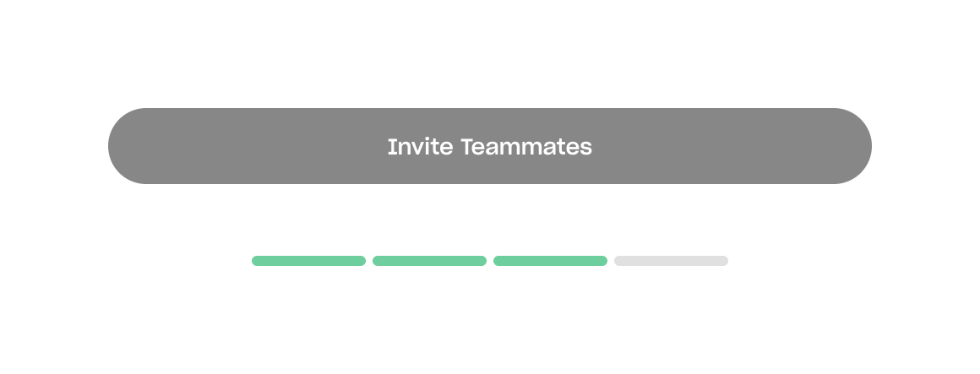This screenshot has width=980, height=374.
Task: Advance to the remaining gray step bar
Action: (x=671, y=261)
